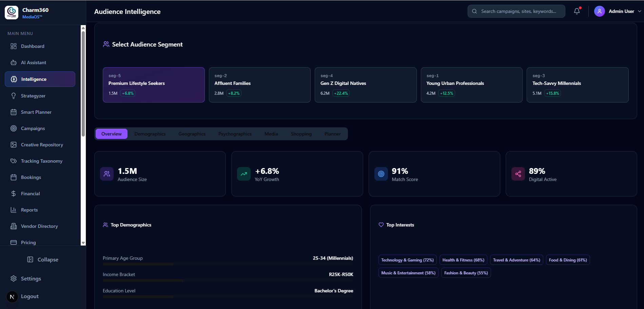The height and width of the screenshot is (309, 644).
Task: Click the Tracking Taxonomy tags icon
Action: [14, 161]
